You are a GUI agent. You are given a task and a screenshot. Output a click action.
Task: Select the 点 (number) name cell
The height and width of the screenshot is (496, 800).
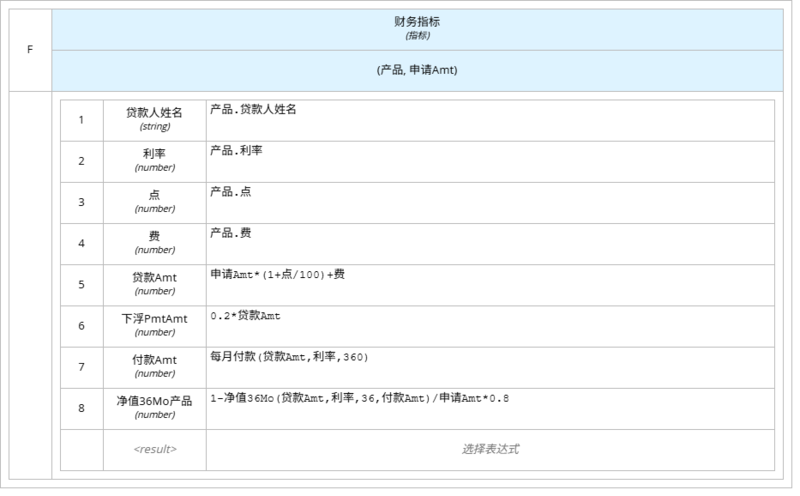tap(154, 201)
